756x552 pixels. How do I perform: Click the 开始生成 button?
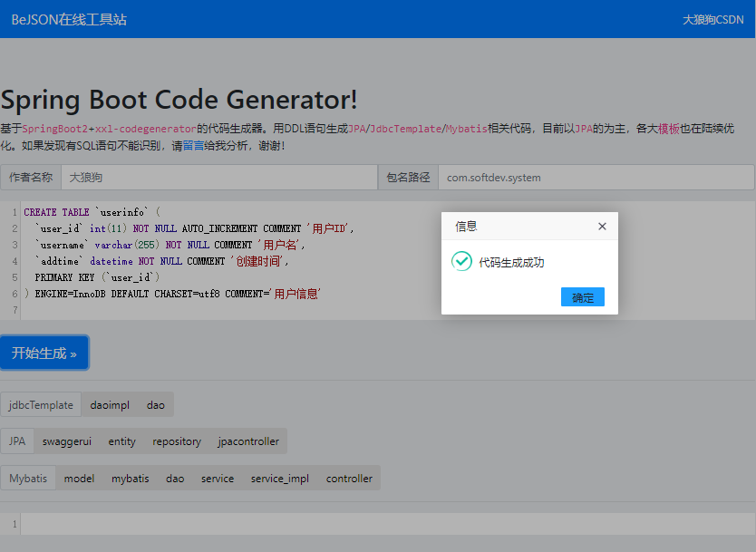44,353
